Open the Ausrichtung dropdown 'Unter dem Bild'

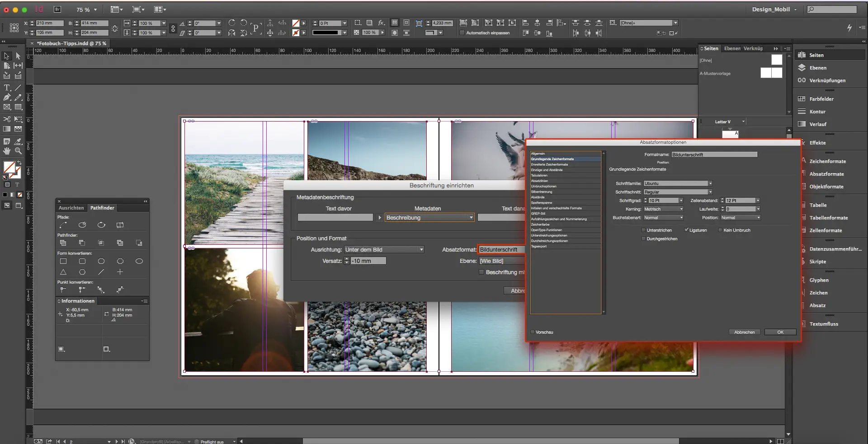click(x=420, y=249)
